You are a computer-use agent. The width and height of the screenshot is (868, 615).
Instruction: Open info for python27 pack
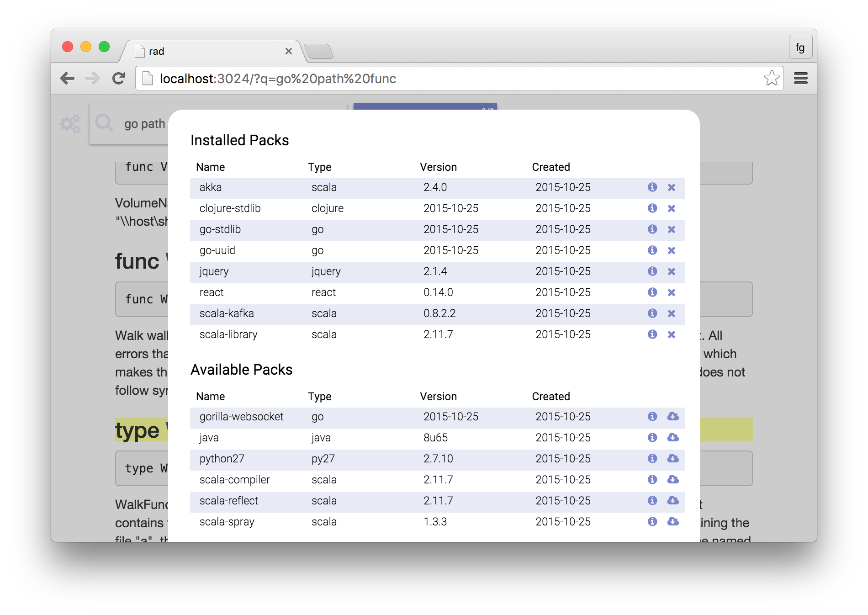[x=652, y=459]
